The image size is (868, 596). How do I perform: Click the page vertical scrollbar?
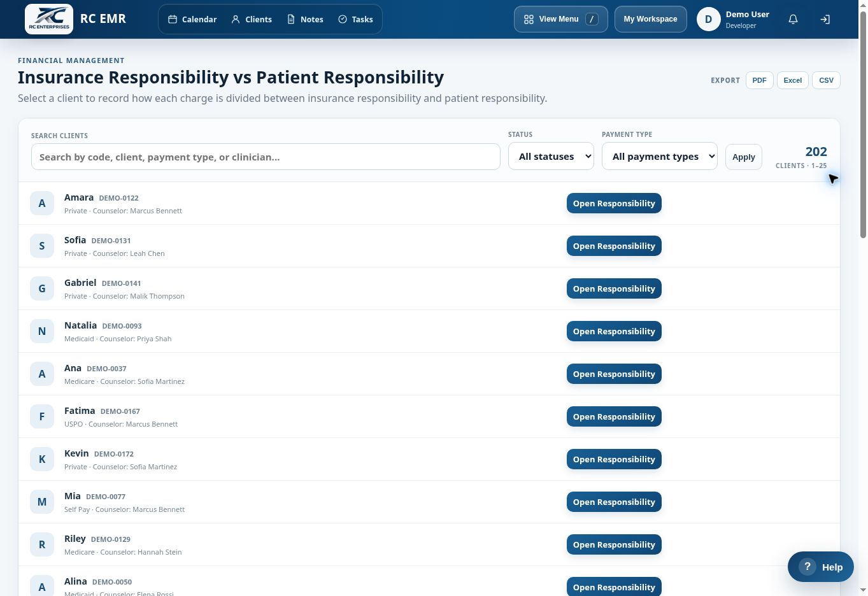pyautogui.click(x=863, y=124)
